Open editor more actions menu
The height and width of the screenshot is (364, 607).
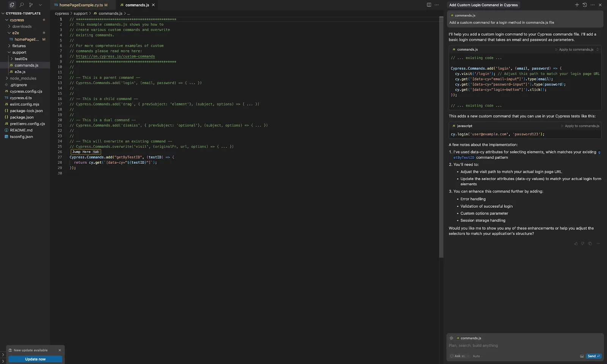click(437, 5)
